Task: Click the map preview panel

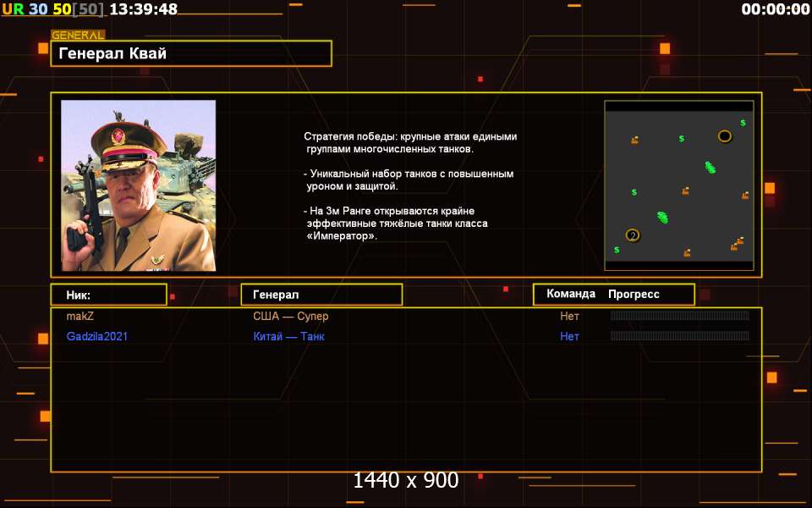Action: coord(679,185)
